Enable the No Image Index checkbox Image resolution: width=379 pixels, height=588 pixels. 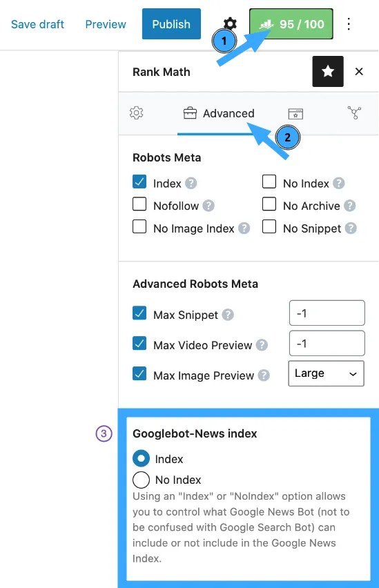coord(139,226)
